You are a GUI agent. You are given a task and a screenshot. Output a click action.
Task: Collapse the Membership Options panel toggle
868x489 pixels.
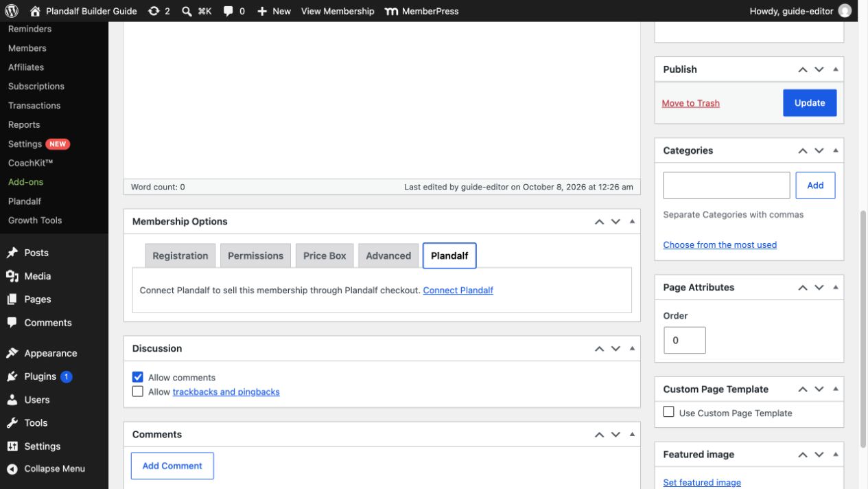(632, 222)
